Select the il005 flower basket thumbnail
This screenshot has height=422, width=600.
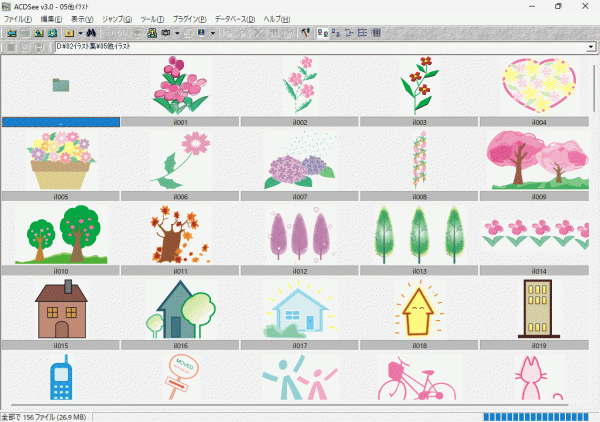[x=61, y=160]
